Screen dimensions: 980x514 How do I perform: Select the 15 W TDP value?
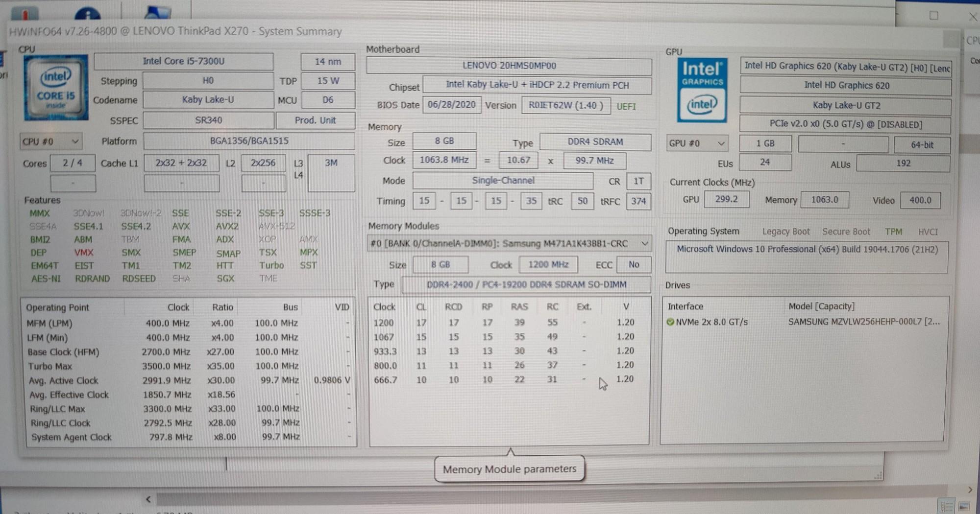pos(328,81)
